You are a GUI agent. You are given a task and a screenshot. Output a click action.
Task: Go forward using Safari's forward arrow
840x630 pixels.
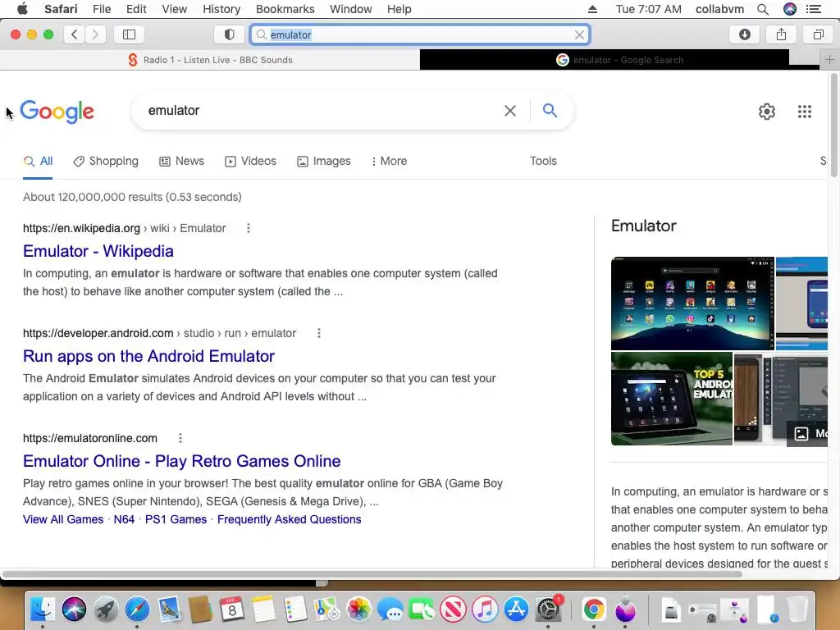[95, 34]
